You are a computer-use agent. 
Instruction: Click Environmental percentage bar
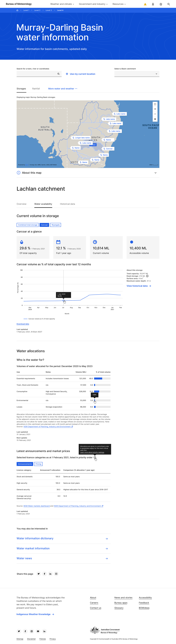[x=102, y=400]
